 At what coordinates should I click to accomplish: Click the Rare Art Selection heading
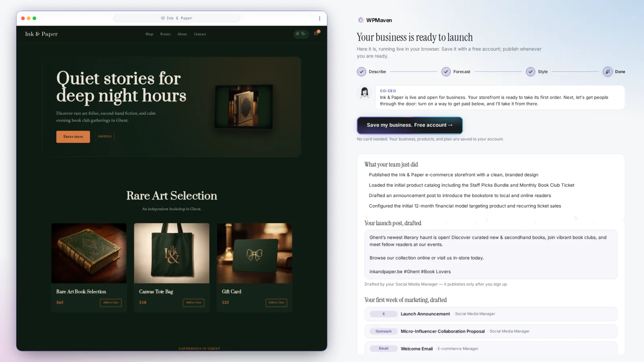(172, 196)
